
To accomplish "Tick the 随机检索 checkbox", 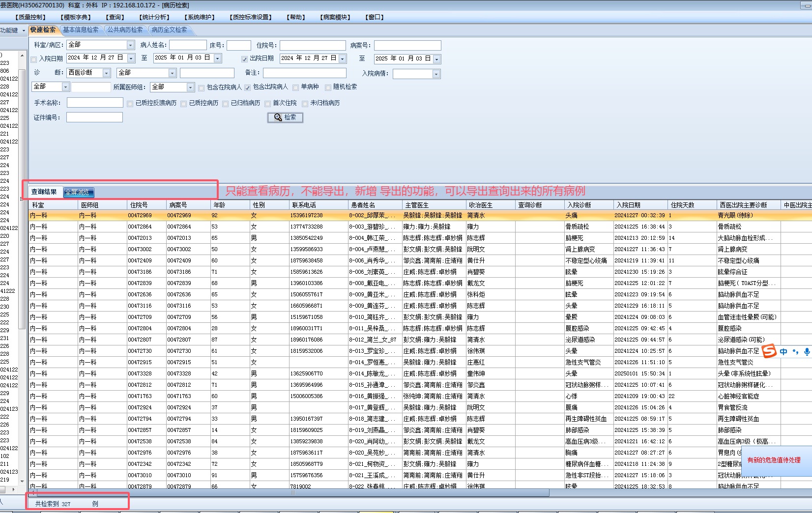I will point(328,87).
